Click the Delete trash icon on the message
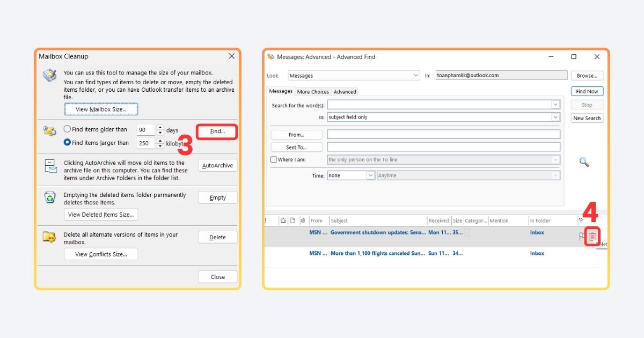This screenshot has width=644, height=338. (592, 236)
